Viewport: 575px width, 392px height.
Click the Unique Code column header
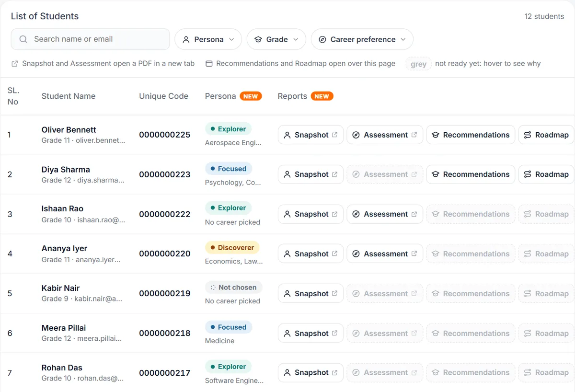click(x=163, y=96)
